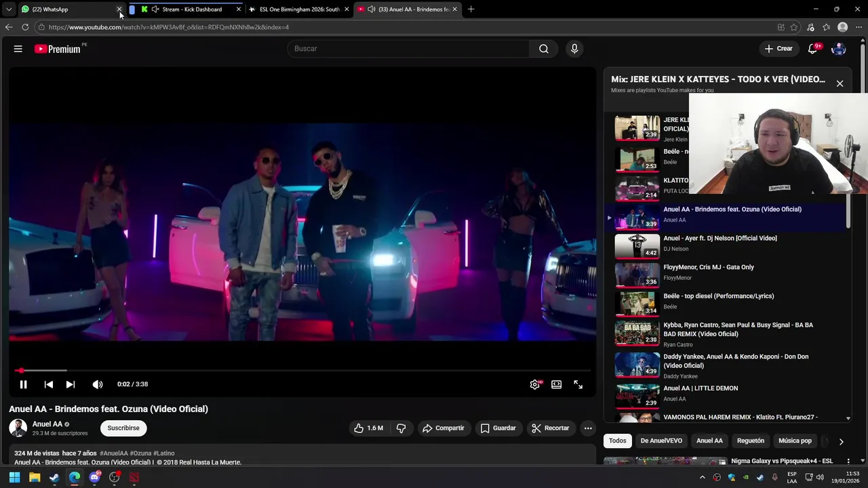Reload the current page
The width and height of the screenshot is (868, 488).
point(25,27)
